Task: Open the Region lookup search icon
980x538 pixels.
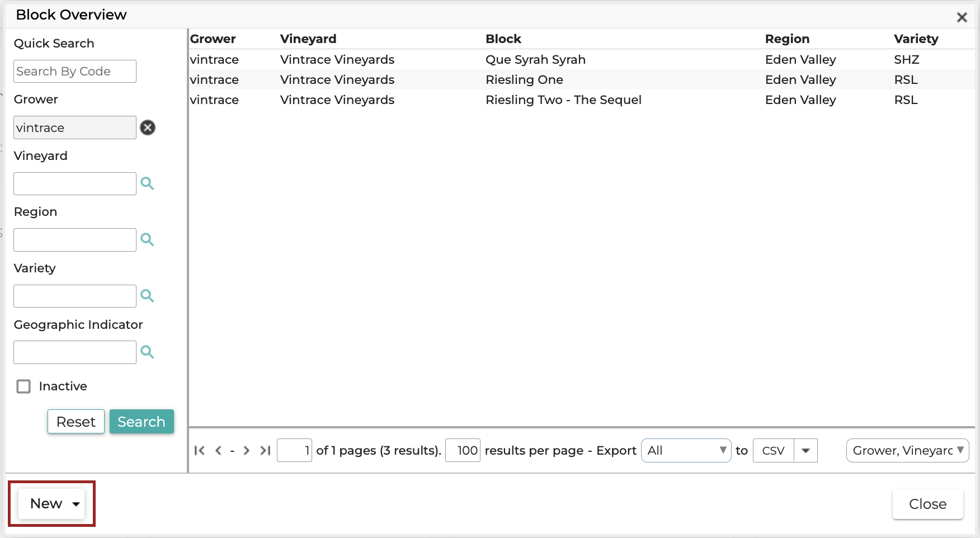Action: tap(148, 239)
